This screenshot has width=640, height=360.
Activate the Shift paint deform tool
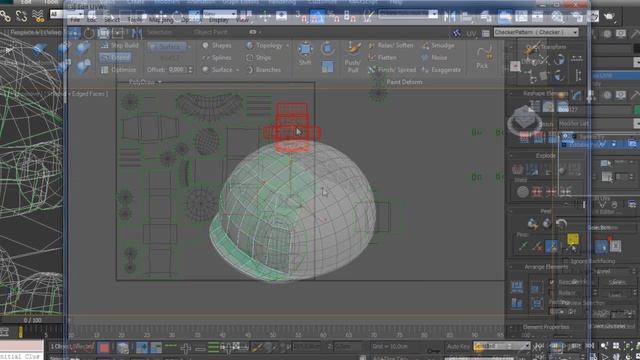305,54
